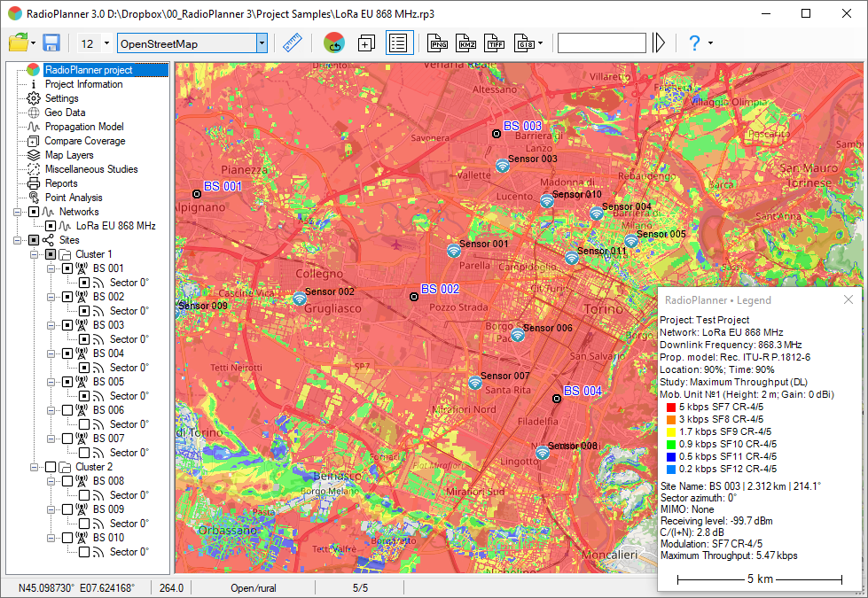Click the yellow 1.7 kbps SF9 legend swatch
The height and width of the screenshot is (598, 868).
point(671,432)
